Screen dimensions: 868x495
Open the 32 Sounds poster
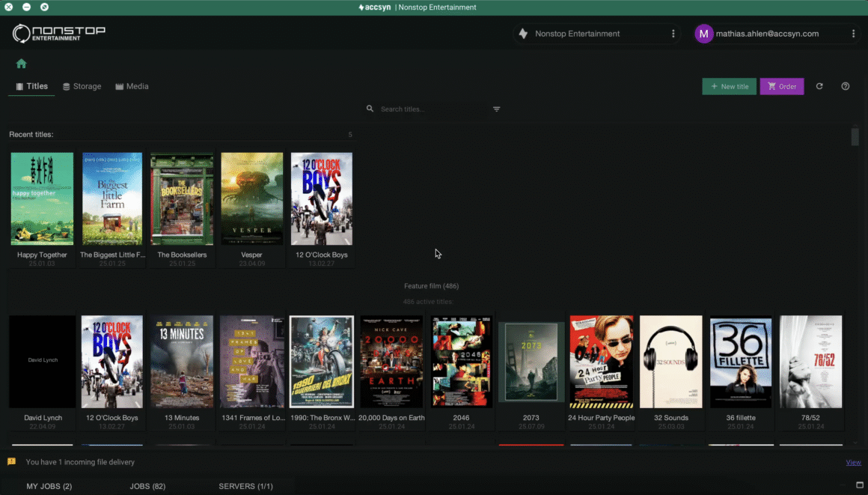671,362
